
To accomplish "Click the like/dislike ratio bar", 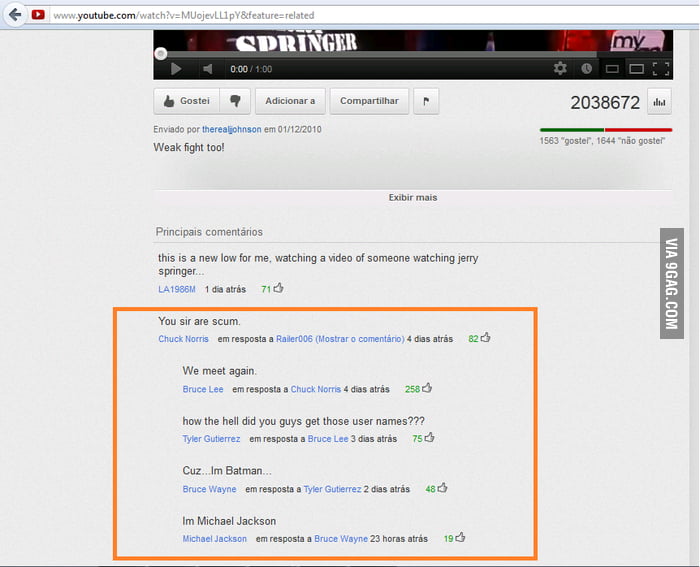I will tap(606, 130).
